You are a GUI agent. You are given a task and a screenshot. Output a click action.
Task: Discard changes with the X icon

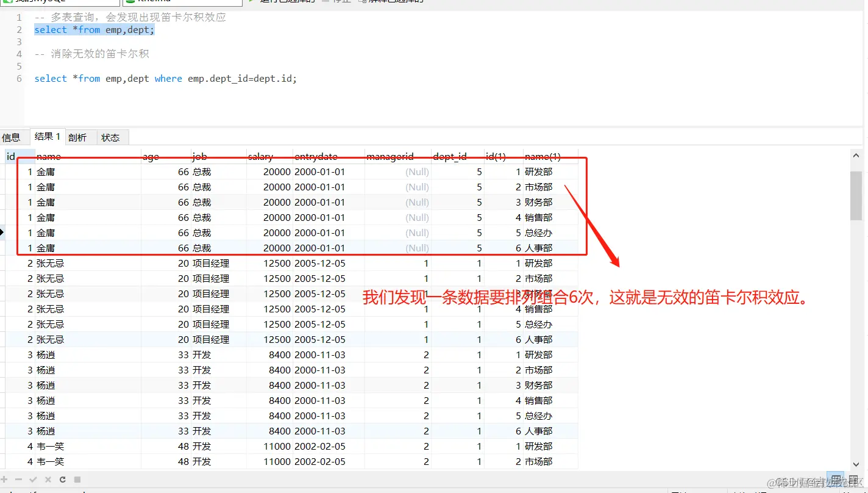48,480
